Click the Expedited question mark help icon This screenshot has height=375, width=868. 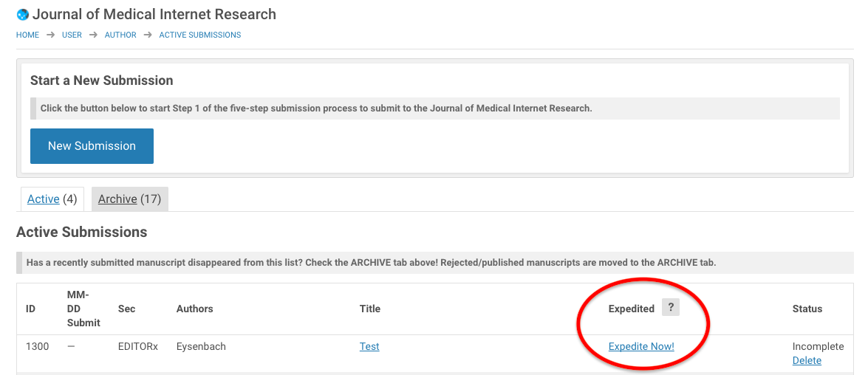(x=670, y=308)
